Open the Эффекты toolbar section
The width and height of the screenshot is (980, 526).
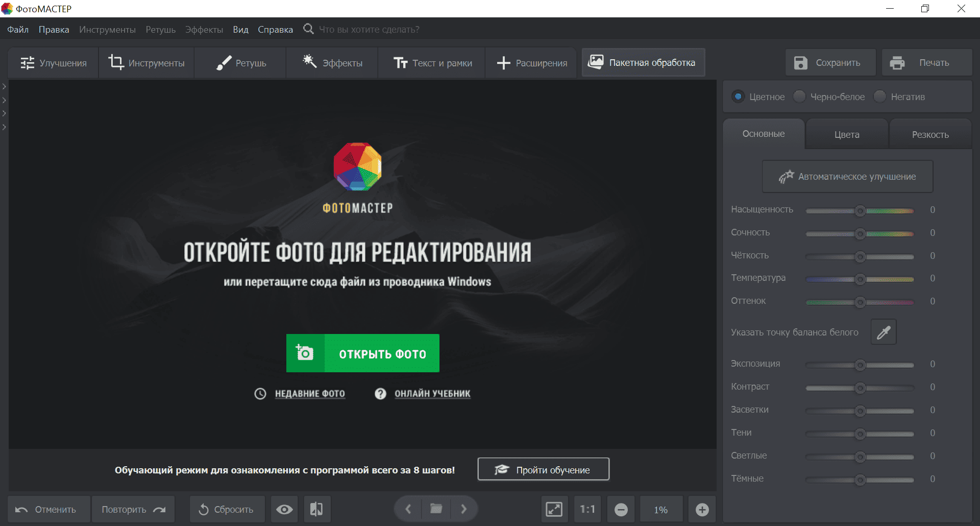(332, 63)
